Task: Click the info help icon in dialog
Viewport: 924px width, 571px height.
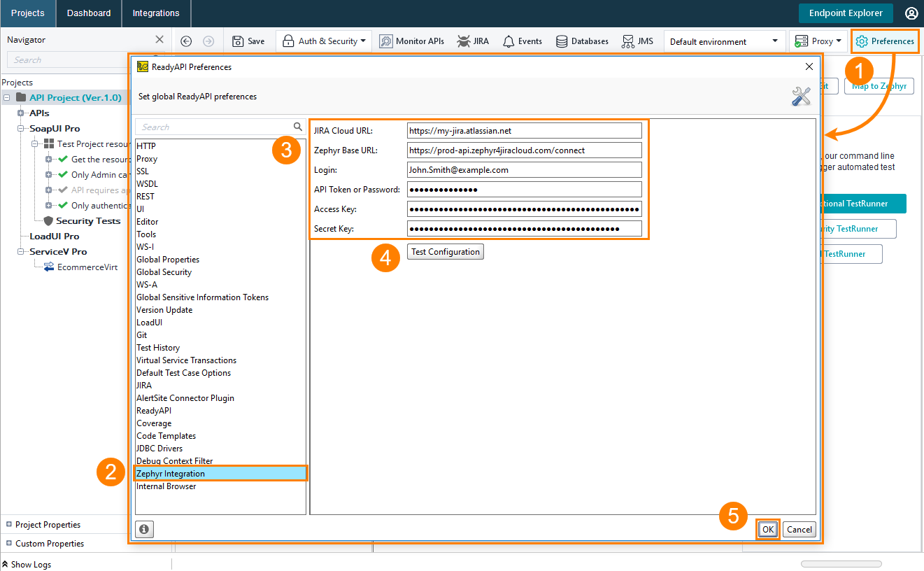Action: click(144, 530)
